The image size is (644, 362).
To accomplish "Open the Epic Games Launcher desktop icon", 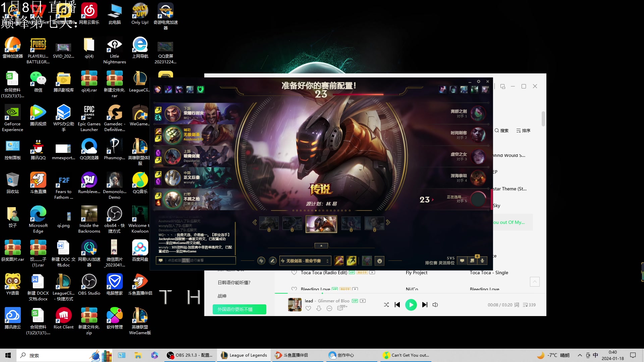I will tap(89, 118).
